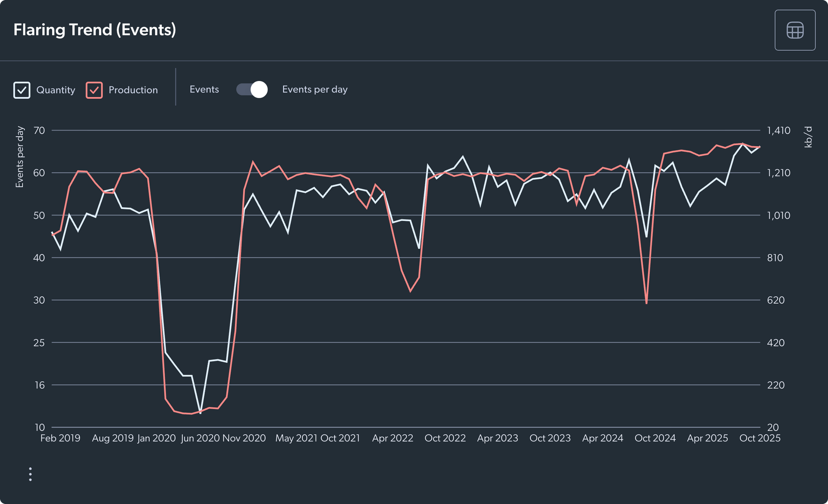Switch toggle from Events per day to Events

point(251,89)
